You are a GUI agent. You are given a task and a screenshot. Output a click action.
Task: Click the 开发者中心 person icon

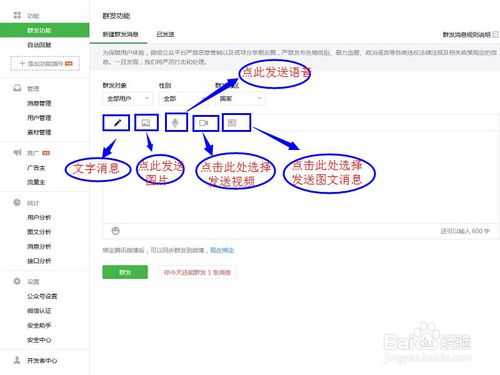click(17, 360)
